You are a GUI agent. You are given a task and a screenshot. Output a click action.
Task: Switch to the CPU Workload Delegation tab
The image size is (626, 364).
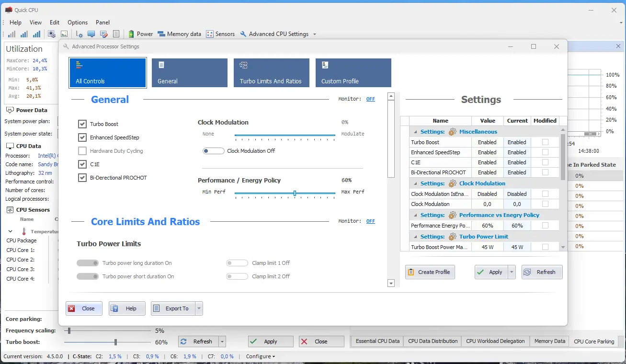coord(495,341)
